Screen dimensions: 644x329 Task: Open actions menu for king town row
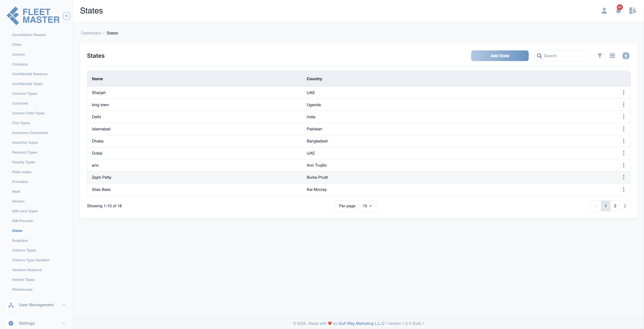[624, 105]
